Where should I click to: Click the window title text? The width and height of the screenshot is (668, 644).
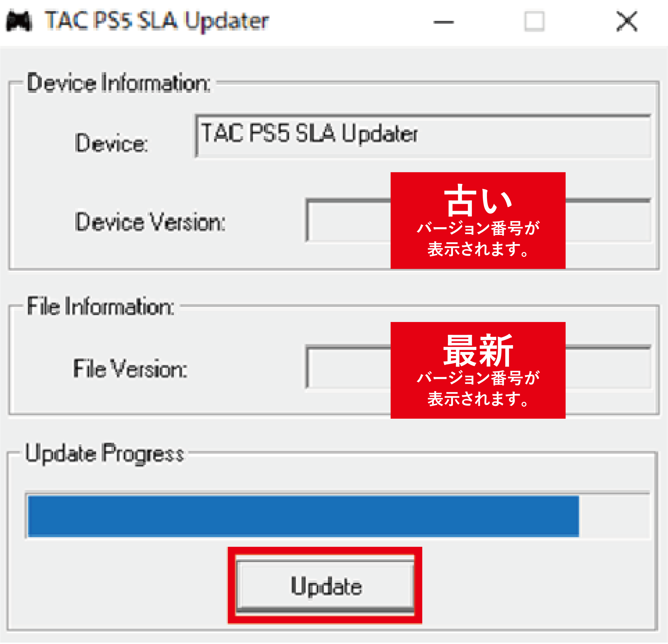tap(157, 21)
